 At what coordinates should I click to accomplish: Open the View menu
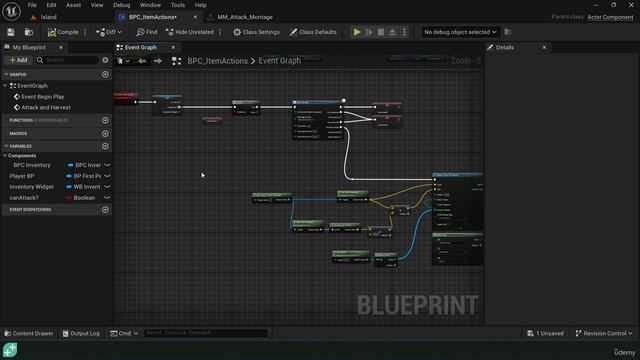[x=97, y=5]
